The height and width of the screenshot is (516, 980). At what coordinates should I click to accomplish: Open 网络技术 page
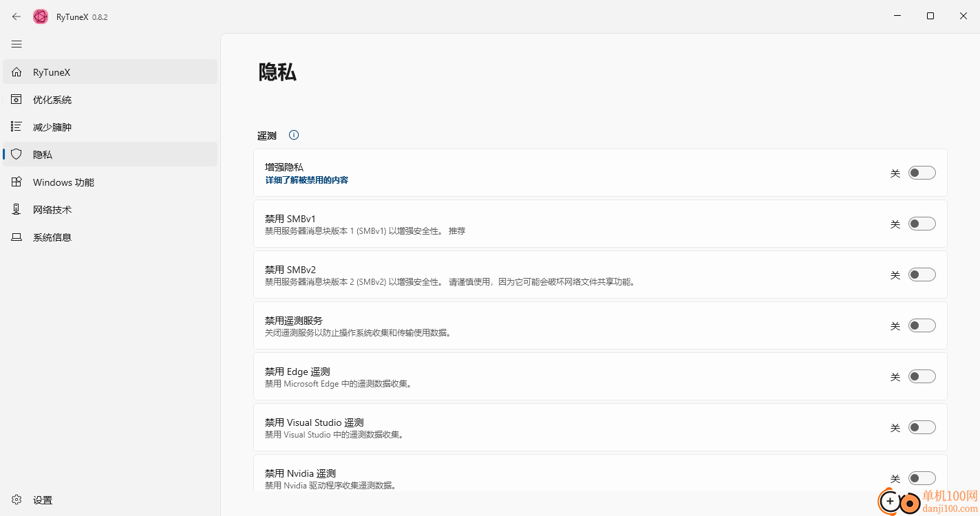110,210
